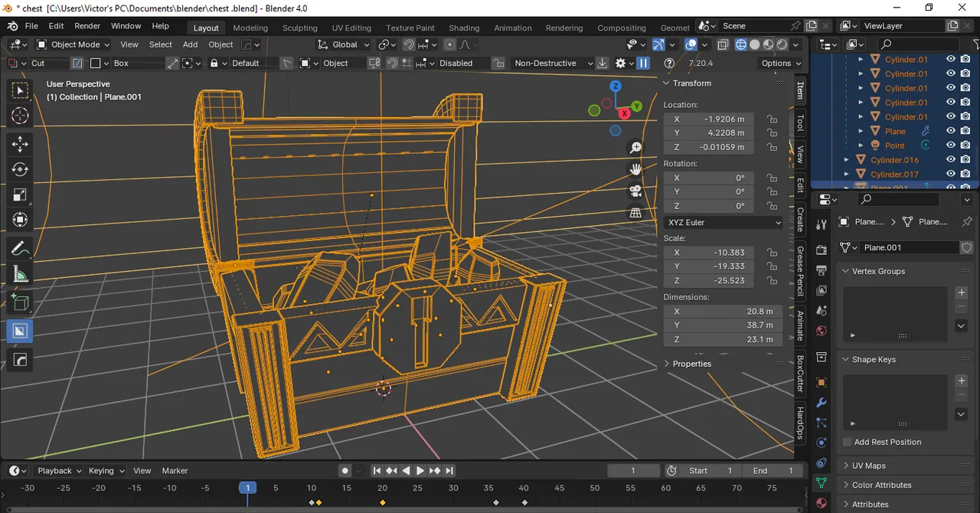The height and width of the screenshot is (513, 980).
Task: Open the Object Mode dropdown
Action: click(x=73, y=44)
